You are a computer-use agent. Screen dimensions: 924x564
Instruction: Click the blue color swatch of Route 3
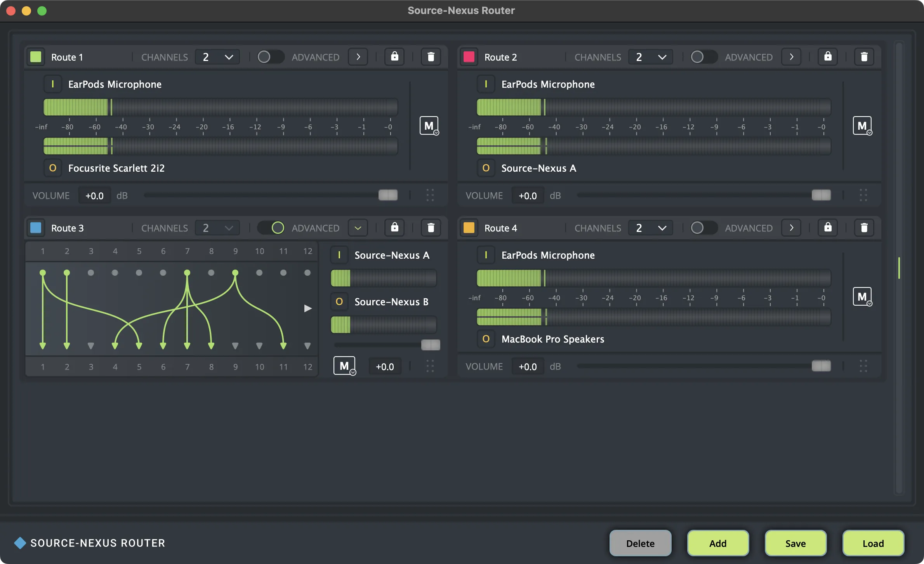(36, 228)
